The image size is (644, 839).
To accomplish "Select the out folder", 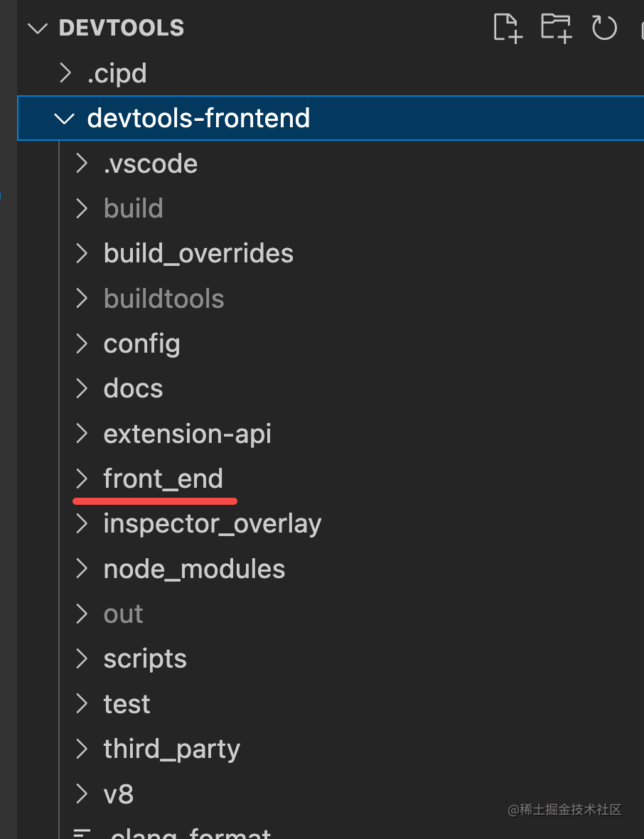I will click(x=123, y=614).
